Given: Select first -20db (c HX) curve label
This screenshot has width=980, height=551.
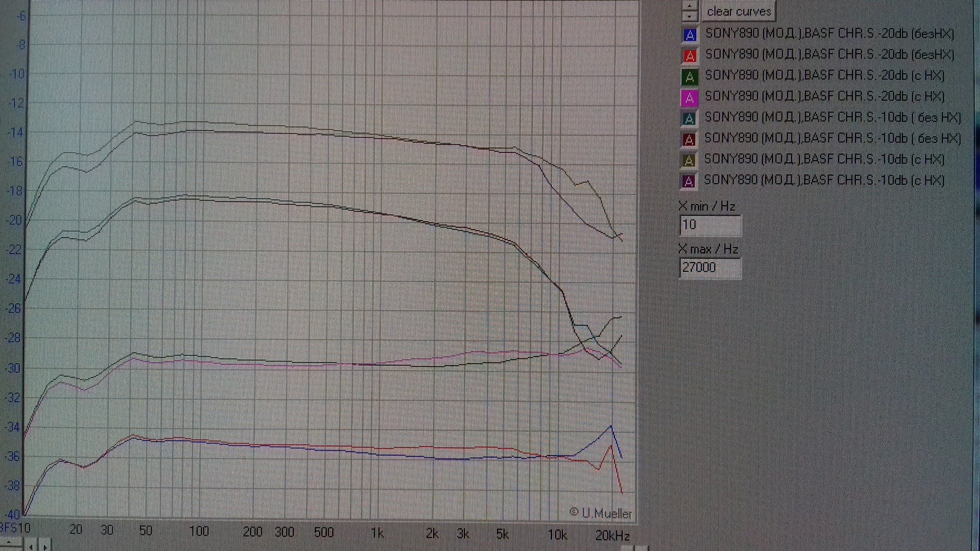Looking at the screenshot, I should click(824, 76).
